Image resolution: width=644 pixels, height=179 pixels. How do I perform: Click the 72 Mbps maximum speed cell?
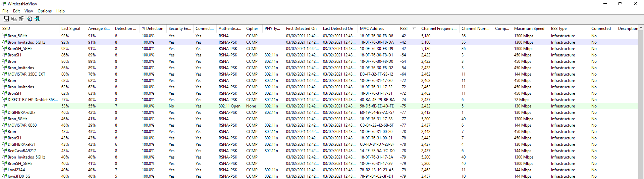(x=522, y=100)
